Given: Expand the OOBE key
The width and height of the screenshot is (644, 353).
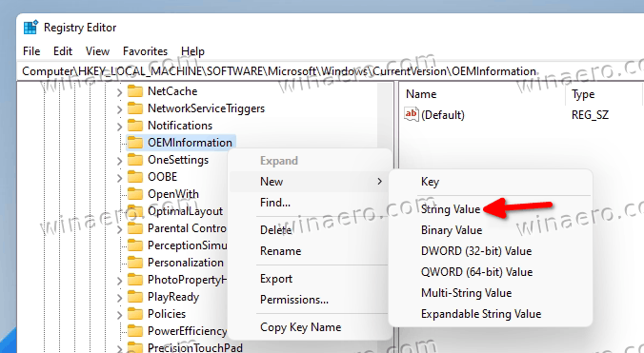Looking at the screenshot, I should pyautogui.click(x=119, y=178).
